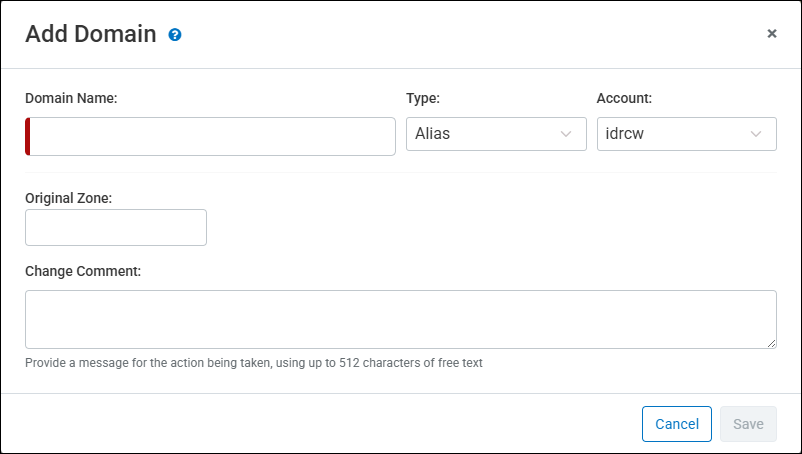Click the Add Domain dialog title
The image size is (802, 454).
[x=91, y=34]
